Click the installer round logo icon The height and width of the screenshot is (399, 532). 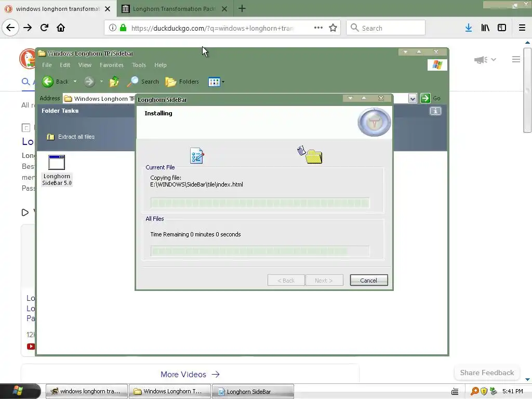tap(374, 122)
